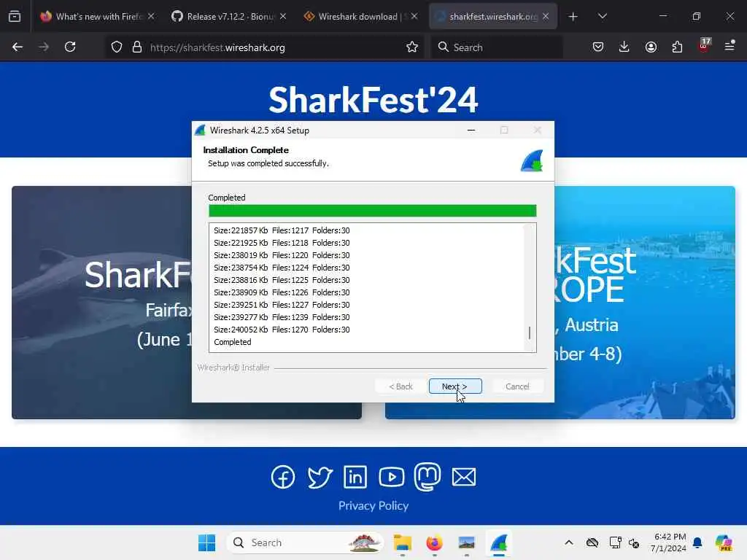Close the Wireshark download tab
Image resolution: width=747 pixels, height=560 pixels.
(x=414, y=16)
